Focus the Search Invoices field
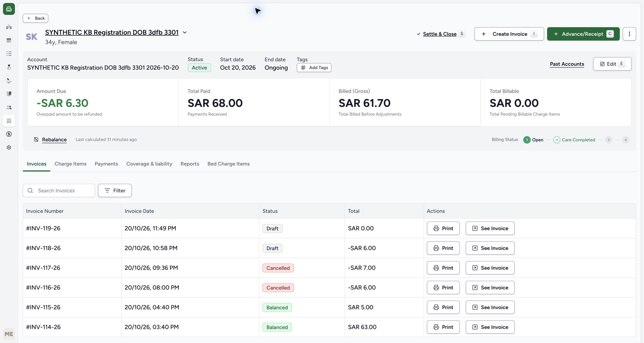The width and height of the screenshot is (644, 343). point(59,191)
